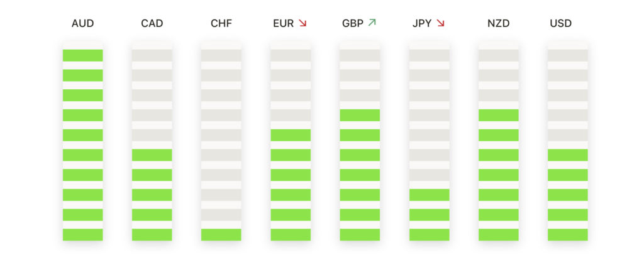Select the topmost gray bar in USD column
644x265 pixels.
567,55
